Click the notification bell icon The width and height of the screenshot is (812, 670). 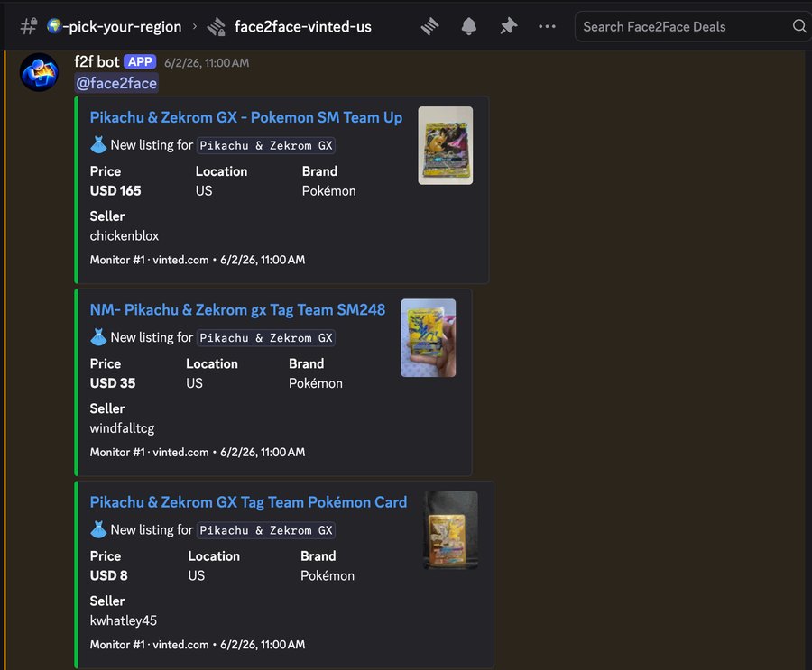468,26
